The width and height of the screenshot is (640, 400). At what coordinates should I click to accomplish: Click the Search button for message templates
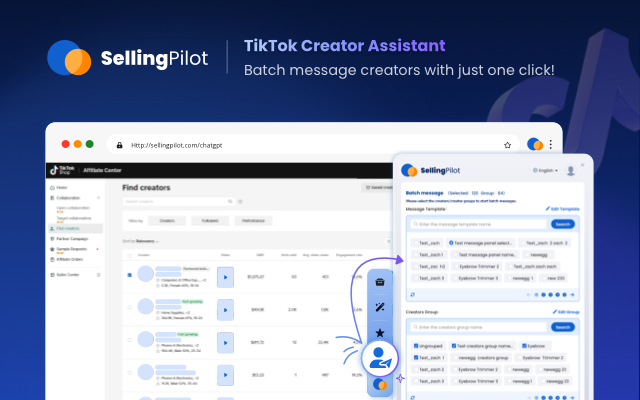[563, 224]
